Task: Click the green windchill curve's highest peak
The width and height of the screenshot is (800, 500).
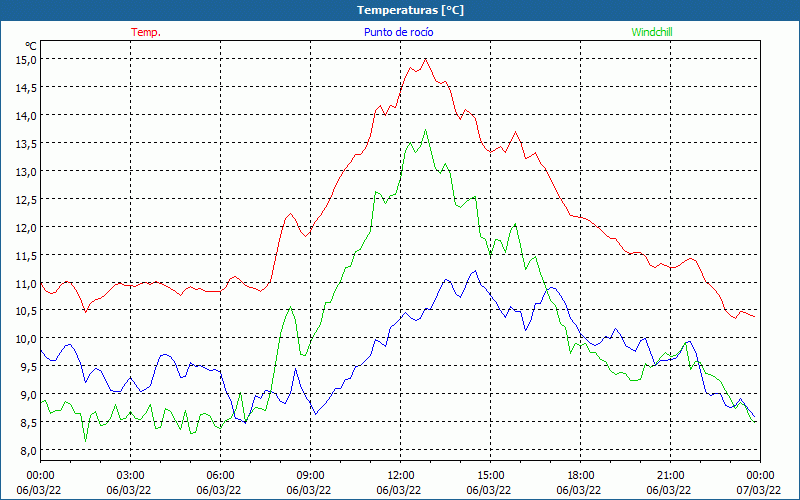Action: (x=425, y=130)
